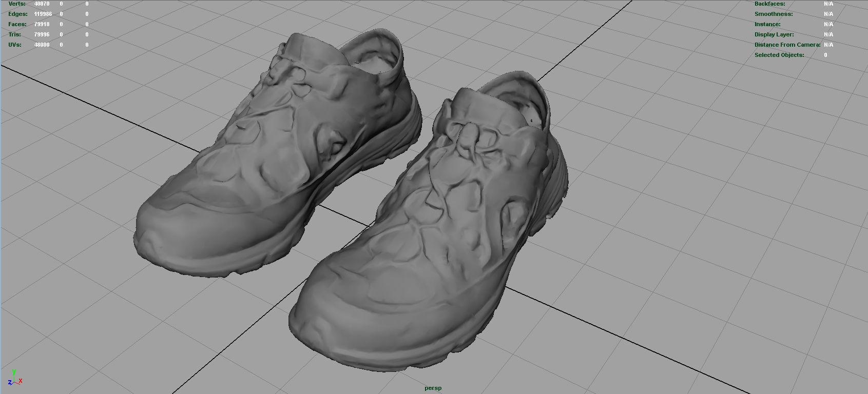
Task: Click the Edges count value 119986
Action: click(43, 14)
